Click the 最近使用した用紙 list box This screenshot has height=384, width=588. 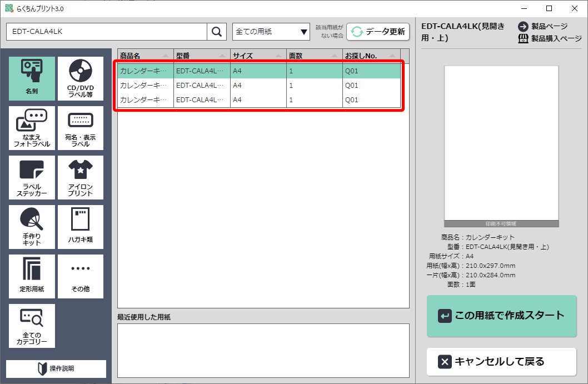pyautogui.click(x=263, y=351)
